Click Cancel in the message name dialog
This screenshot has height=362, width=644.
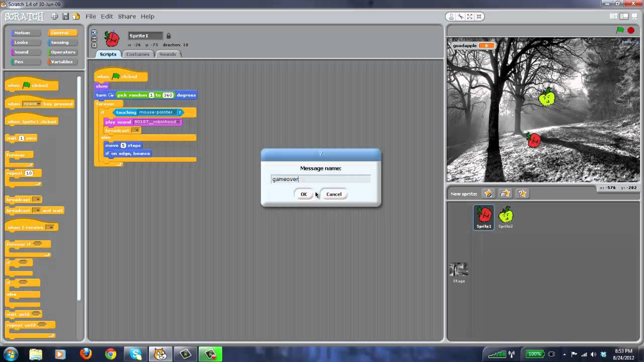pyautogui.click(x=334, y=194)
